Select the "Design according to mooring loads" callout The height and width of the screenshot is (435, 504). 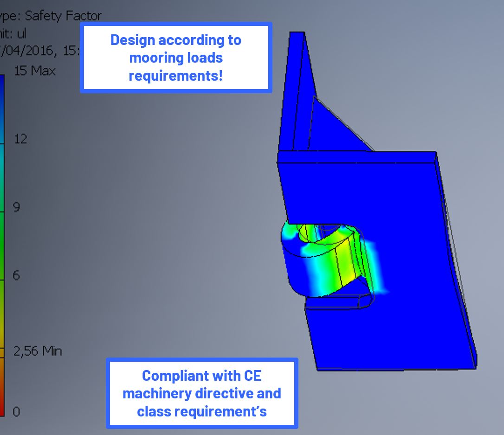pyautogui.click(x=176, y=58)
